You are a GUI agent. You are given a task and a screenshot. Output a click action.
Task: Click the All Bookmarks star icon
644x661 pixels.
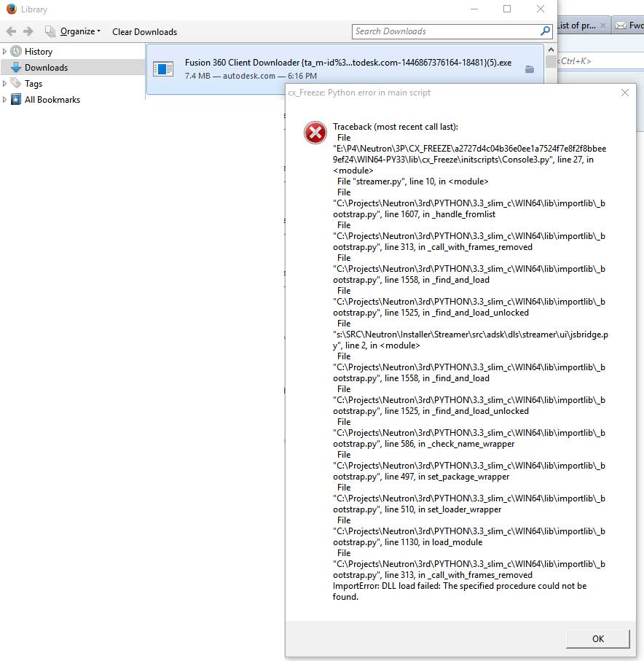(16, 100)
